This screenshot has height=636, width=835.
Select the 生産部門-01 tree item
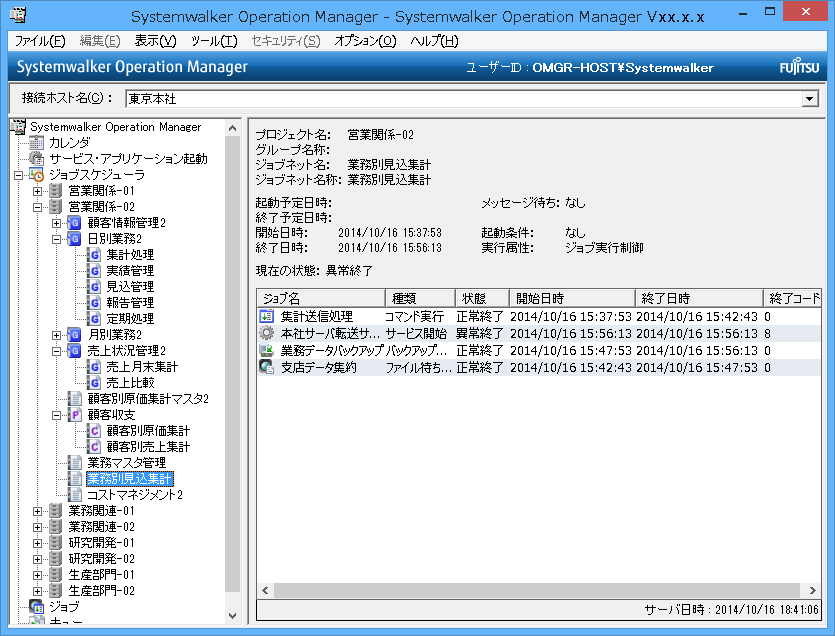tap(101, 575)
